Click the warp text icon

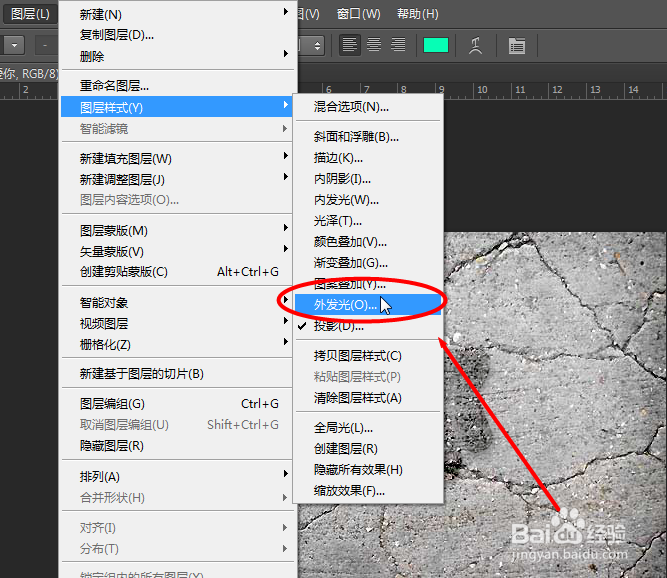tap(475, 46)
